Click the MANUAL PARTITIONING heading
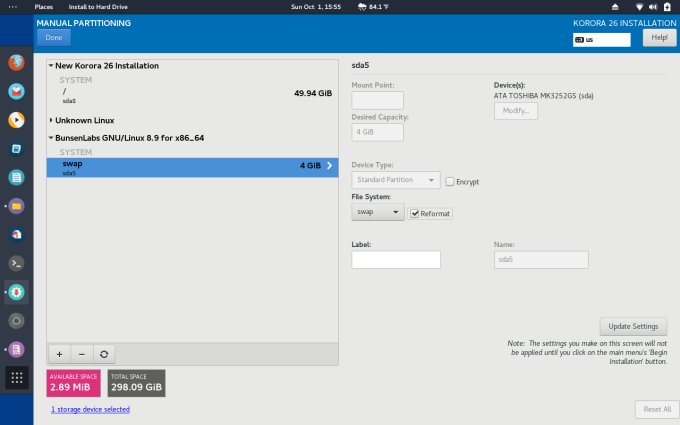The image size is (680, 425). [x=84, y=23]
